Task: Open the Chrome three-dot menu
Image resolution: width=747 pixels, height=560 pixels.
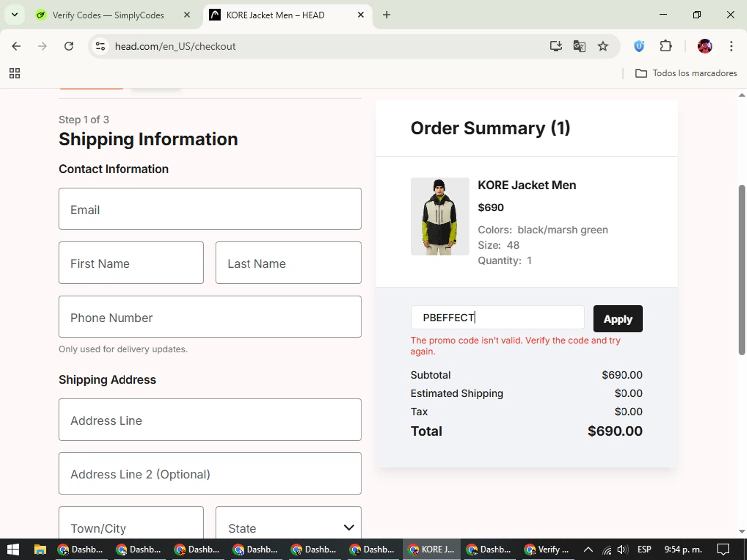Action: 731,46
